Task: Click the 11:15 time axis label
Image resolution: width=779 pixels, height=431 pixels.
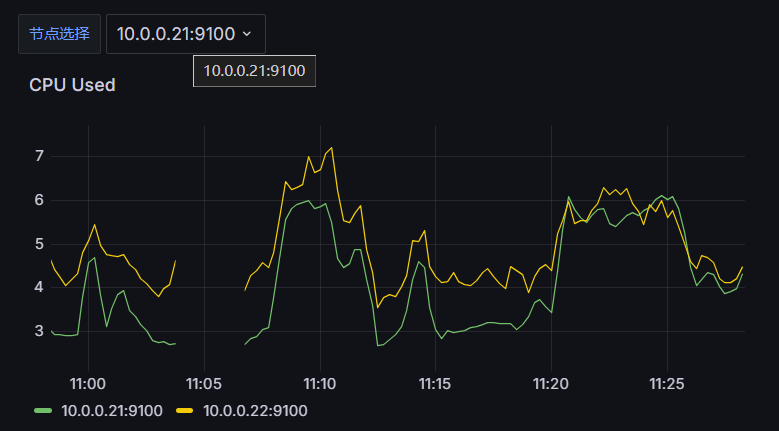Action: 435,383
